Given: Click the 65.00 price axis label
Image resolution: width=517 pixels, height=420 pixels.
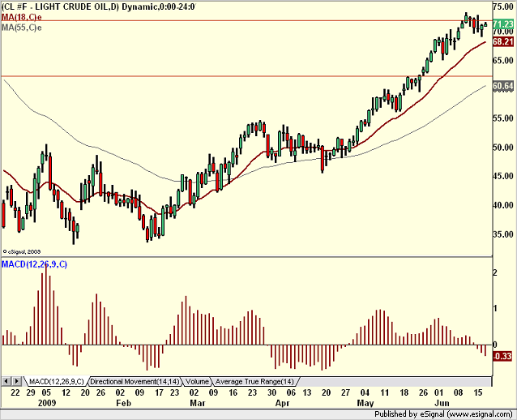Looking at the screenshot, I should [503, 60].
